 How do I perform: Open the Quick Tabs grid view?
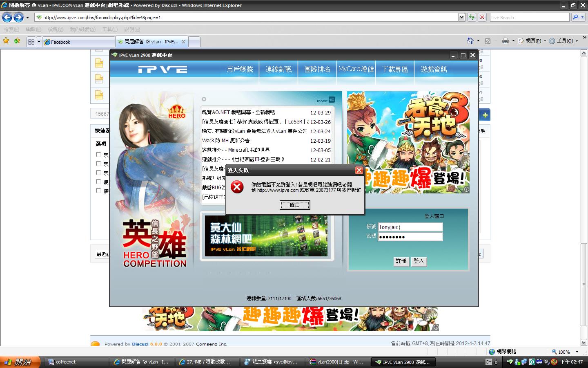pyautogui.click(x=31, y=42)
